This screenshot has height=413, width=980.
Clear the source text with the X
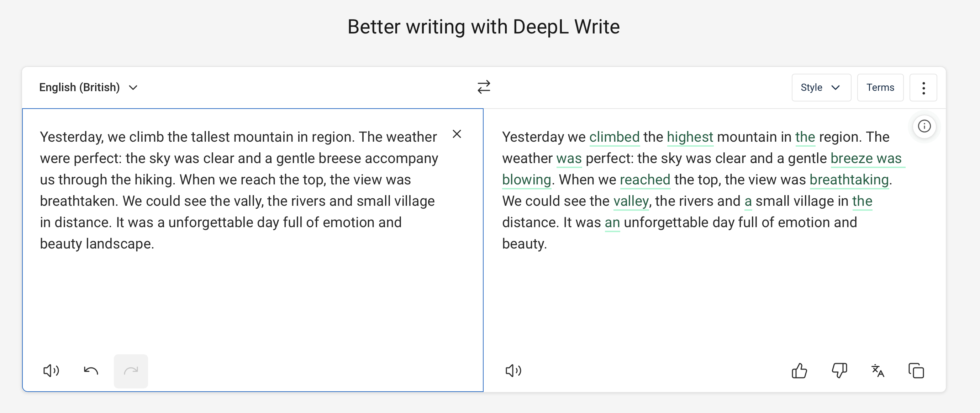pos(457,134)
